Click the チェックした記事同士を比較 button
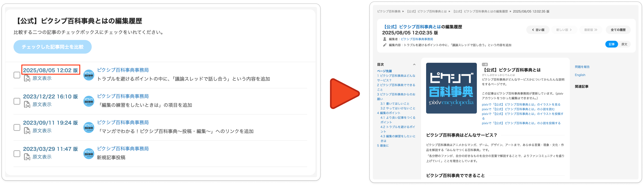644x185 pixels. tap(53, 47)
